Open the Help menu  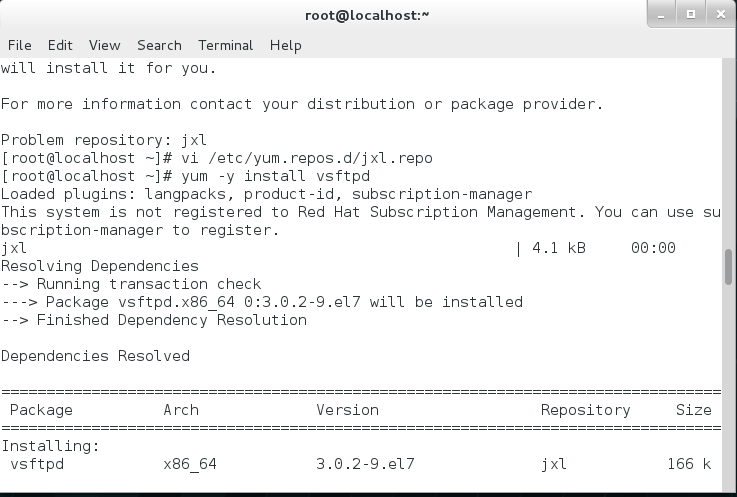point(285,45)
